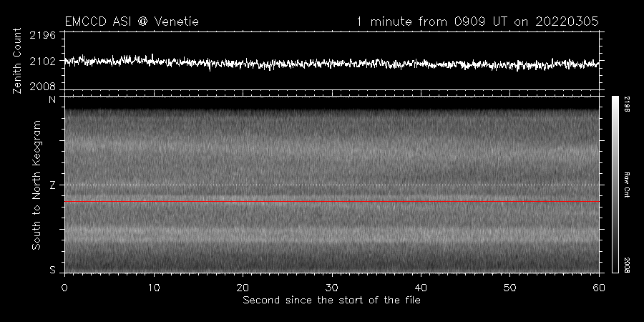The image size is (644, 322).
Task: Click the 0 tick label on time axis
Action: 64,287
